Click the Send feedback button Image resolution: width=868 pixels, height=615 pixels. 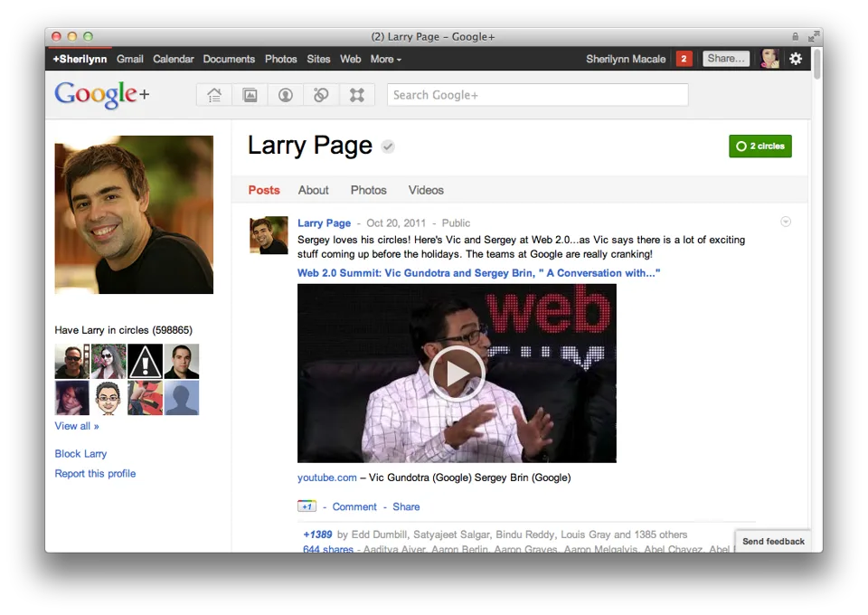click(773, 541)
